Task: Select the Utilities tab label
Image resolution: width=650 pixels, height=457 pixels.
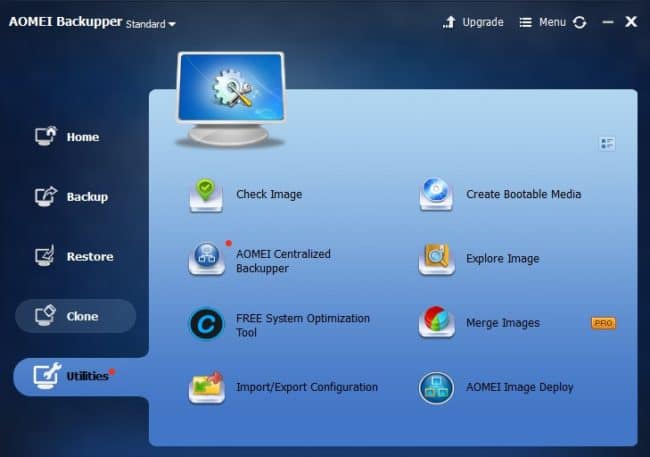Action: tap(87, 376)
